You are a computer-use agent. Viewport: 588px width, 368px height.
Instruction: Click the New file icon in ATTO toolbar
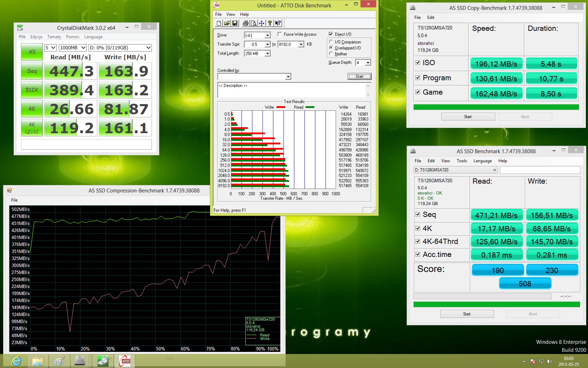point(219,23)
